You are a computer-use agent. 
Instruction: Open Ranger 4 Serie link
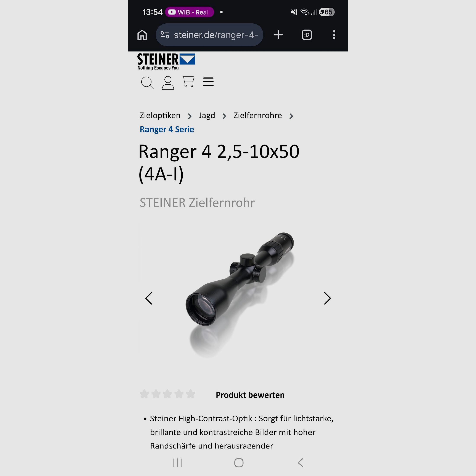167,129
